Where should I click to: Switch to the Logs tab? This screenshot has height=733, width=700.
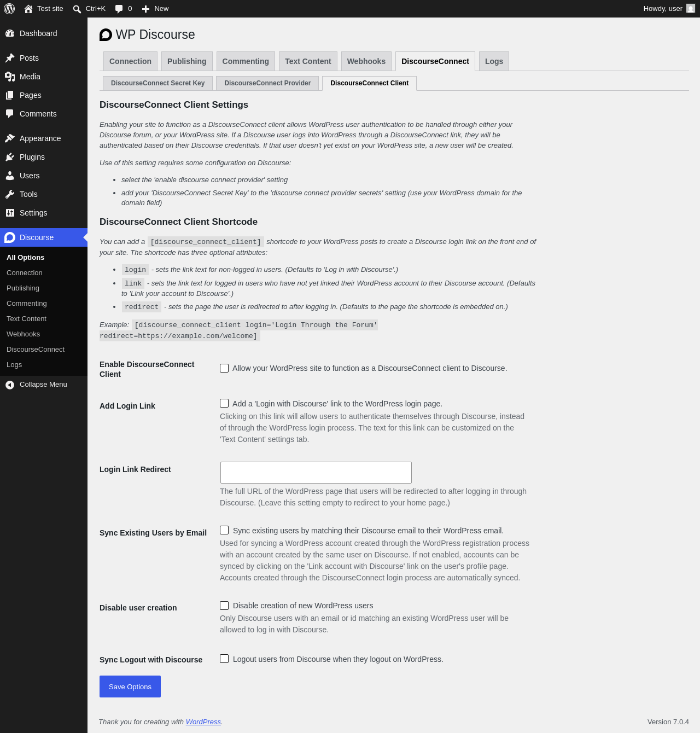(494, 61)
